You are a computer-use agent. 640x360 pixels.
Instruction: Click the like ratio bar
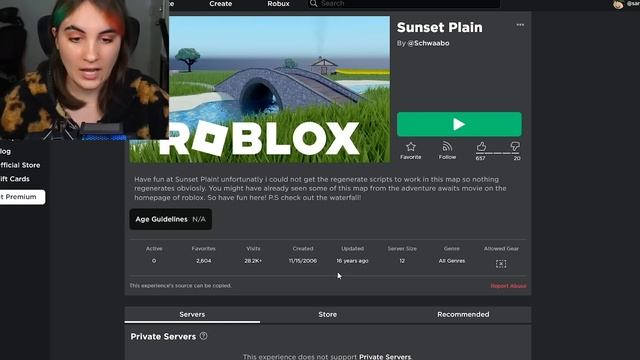click(498, 153)
